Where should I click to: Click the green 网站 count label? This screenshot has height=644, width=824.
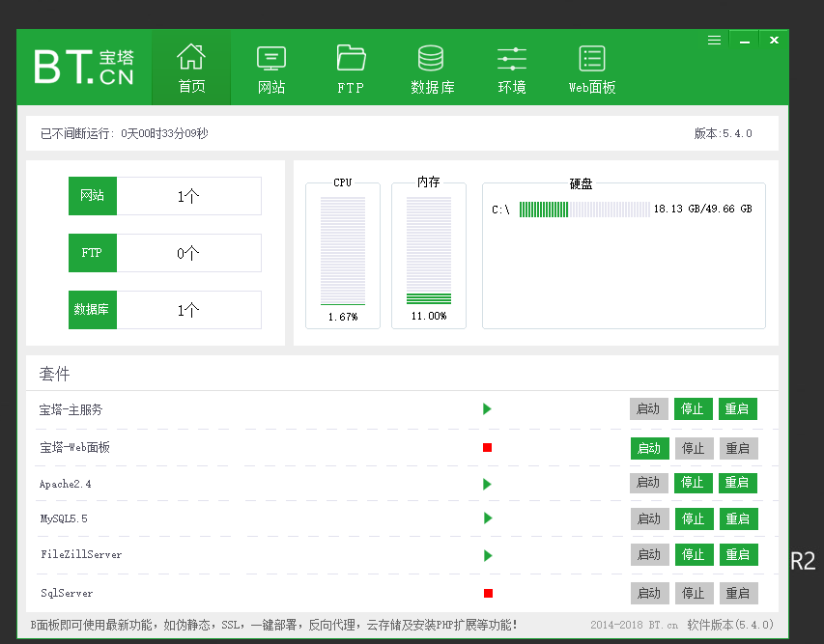click(x=93, y=196)
